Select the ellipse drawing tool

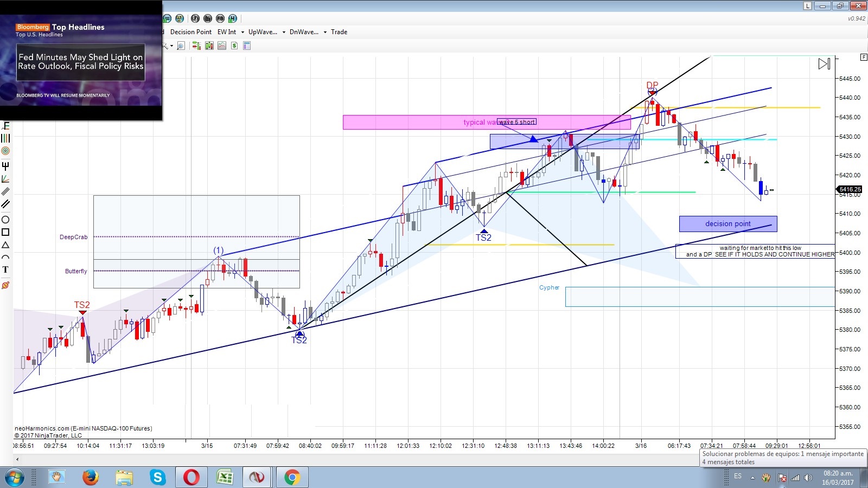coord(6,220)
